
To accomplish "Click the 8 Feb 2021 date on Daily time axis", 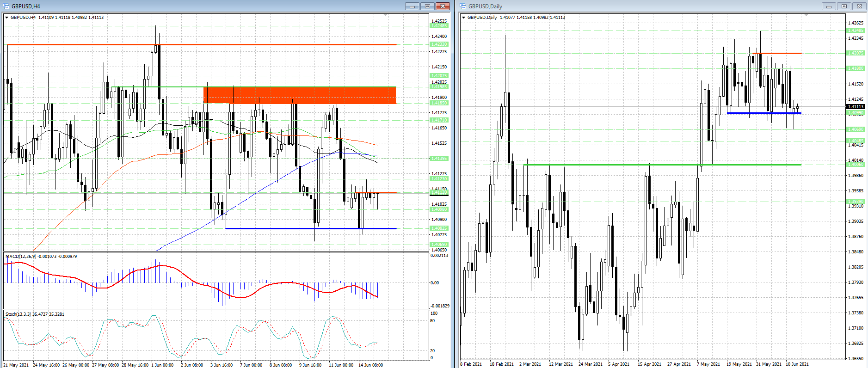I will (x=471, y=364).
